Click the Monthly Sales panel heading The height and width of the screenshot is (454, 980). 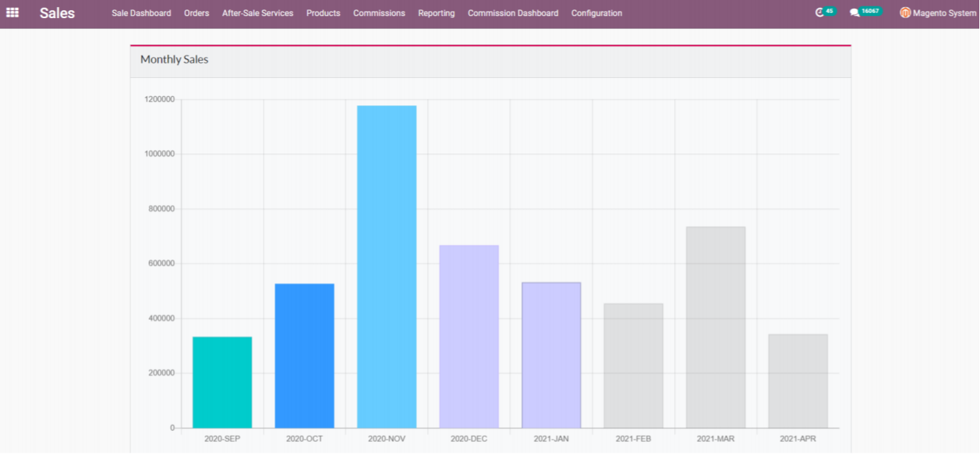click(x=174, y=60)
